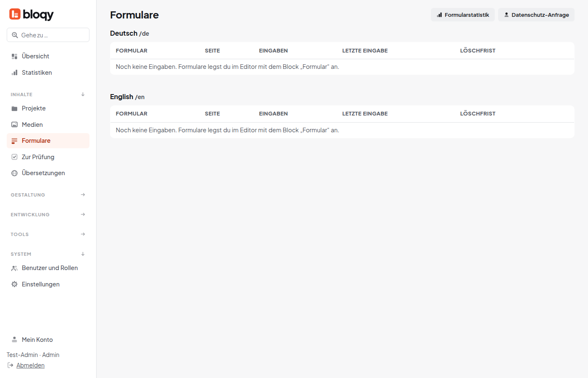Open Benutzer und Rollen via its users icon
This screenshot has width=588, height=378.
[x=14, y=268]
